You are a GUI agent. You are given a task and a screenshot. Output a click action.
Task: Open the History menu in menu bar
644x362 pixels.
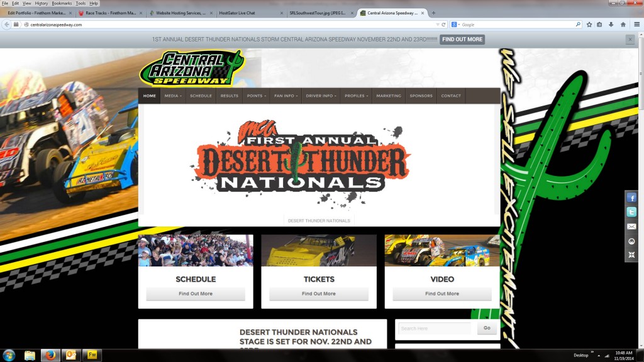pos(41,3)
